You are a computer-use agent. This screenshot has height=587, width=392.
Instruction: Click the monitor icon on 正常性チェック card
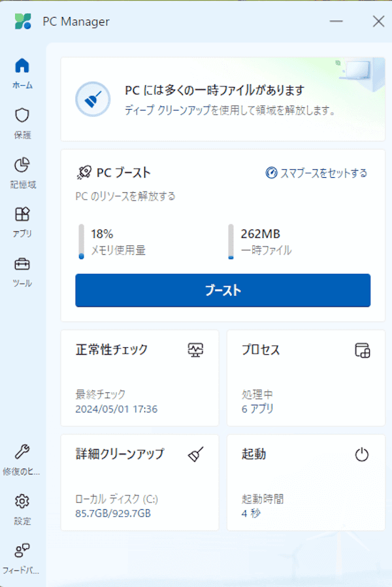197,349
